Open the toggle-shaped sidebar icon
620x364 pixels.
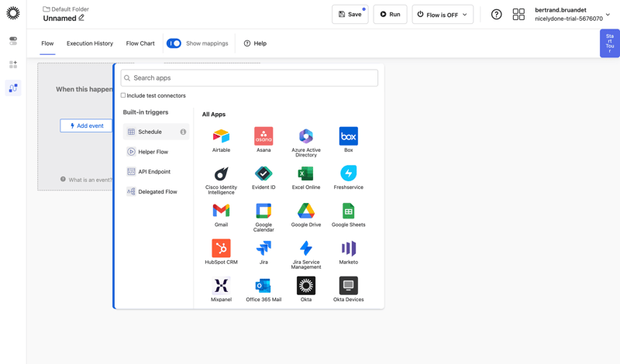pos(13,41)
